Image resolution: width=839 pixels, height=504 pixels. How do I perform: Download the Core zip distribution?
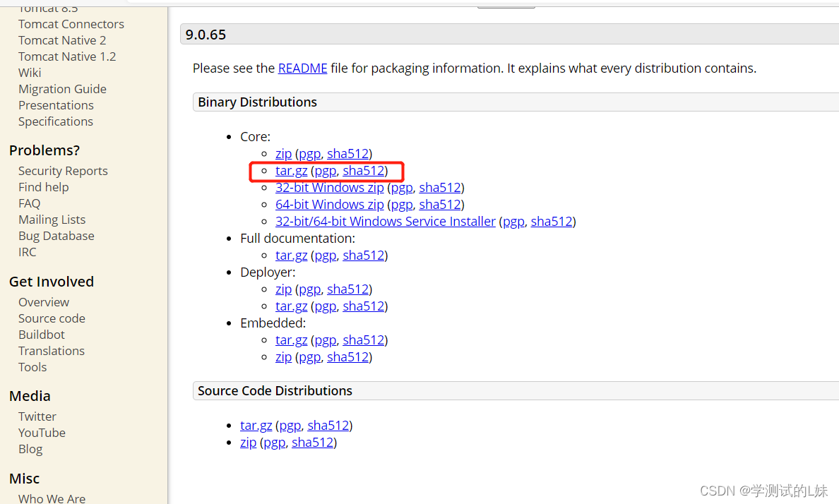(284, 154)
